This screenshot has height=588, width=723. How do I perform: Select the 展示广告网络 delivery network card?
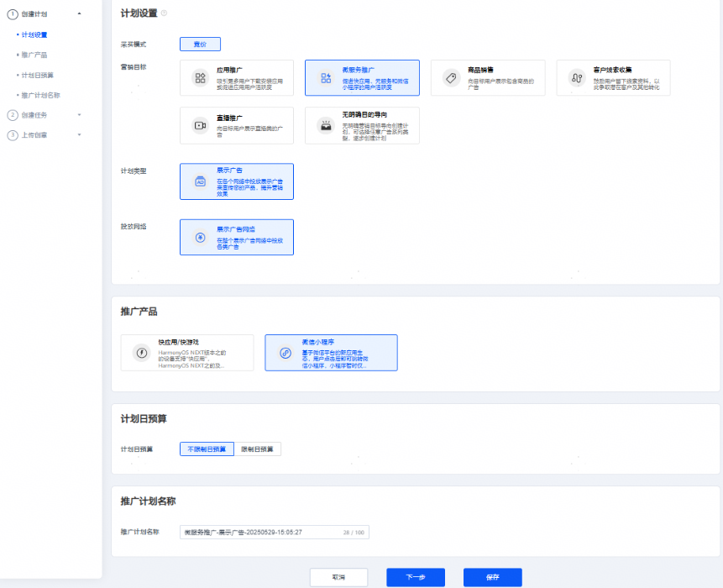click(x=237, y=238)
